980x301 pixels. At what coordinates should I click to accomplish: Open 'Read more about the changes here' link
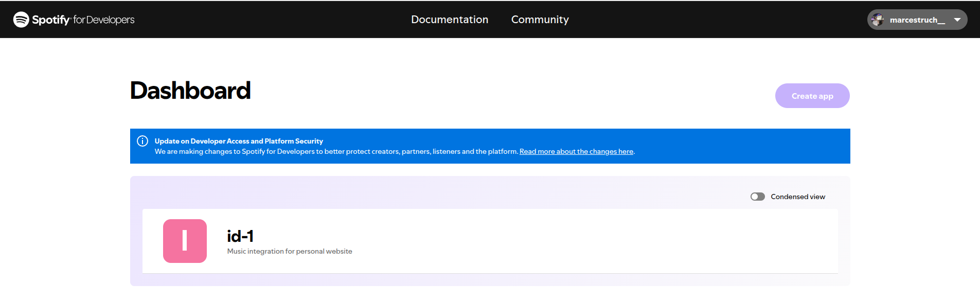pyautogui.click(x=576, y=151)
